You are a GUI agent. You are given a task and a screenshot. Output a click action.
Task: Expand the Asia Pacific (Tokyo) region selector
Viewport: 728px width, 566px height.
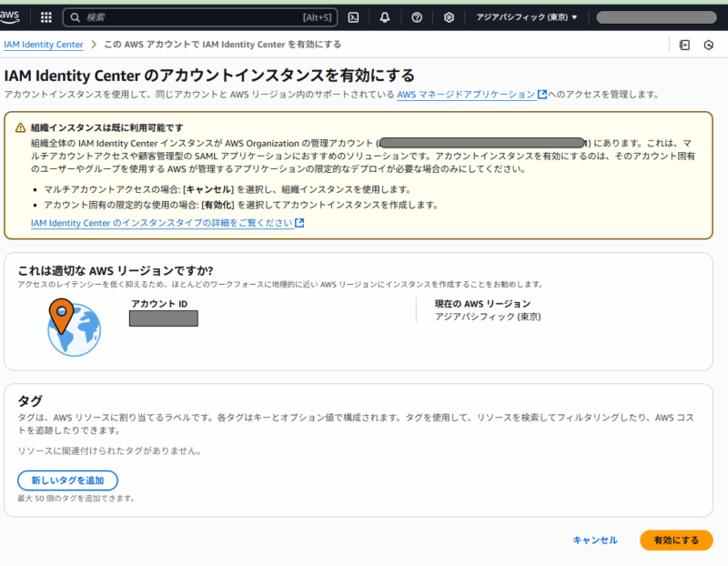(527, 17)
